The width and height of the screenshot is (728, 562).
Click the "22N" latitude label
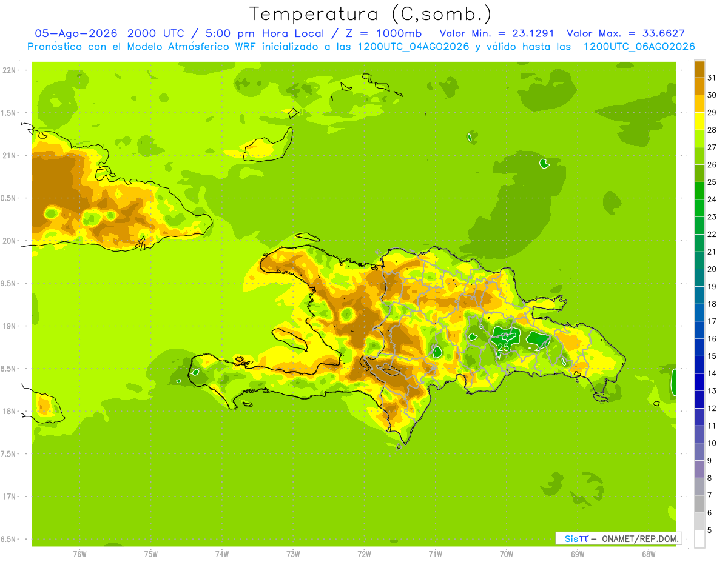(x=10, y=70)
